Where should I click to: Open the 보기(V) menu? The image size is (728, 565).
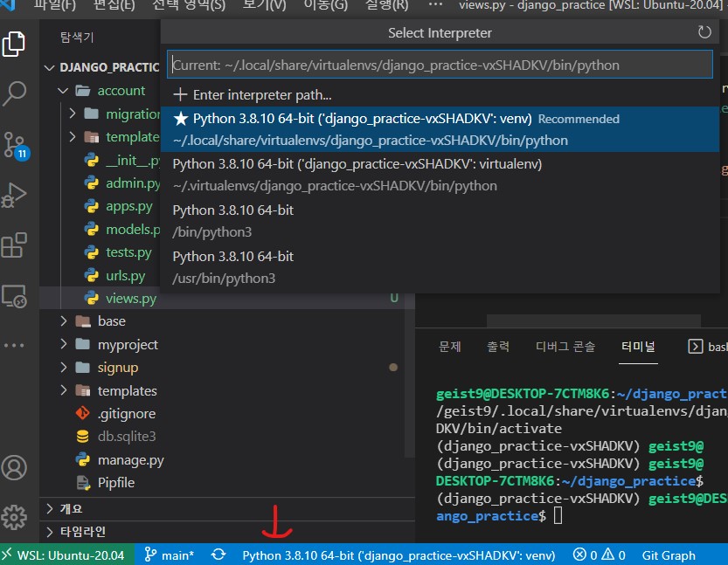click(x=264, y=5)
